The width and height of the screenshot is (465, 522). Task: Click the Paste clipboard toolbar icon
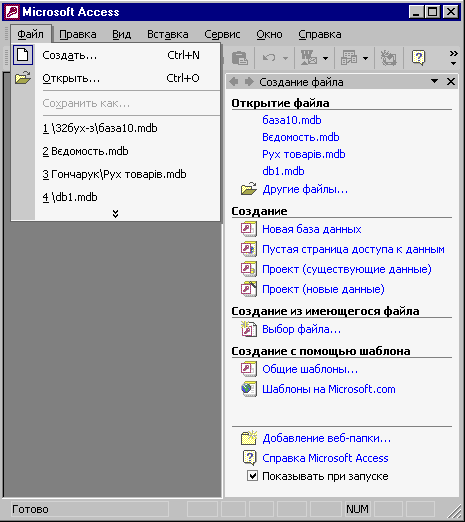[x=240, y=58]
